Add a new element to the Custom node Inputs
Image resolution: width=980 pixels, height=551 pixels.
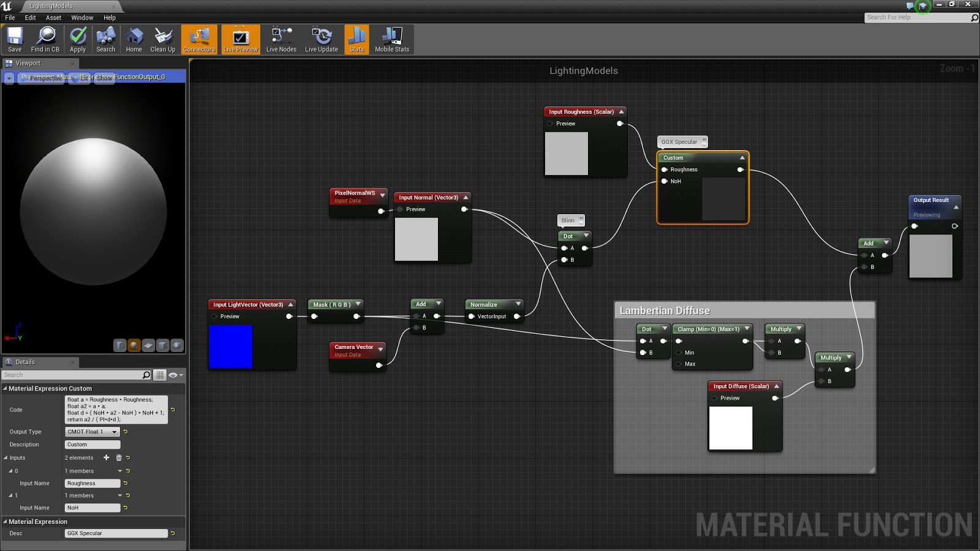[106, 457]
